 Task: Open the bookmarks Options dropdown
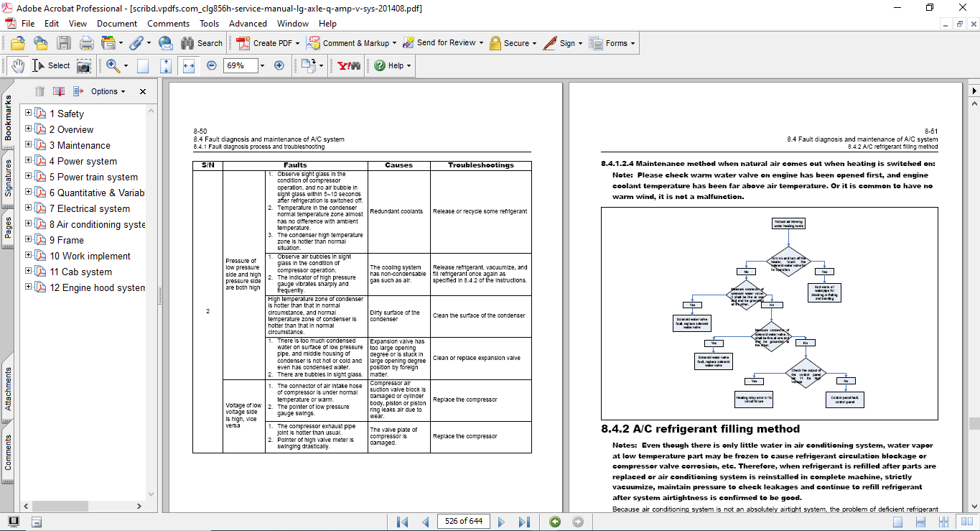click(108, 91)
